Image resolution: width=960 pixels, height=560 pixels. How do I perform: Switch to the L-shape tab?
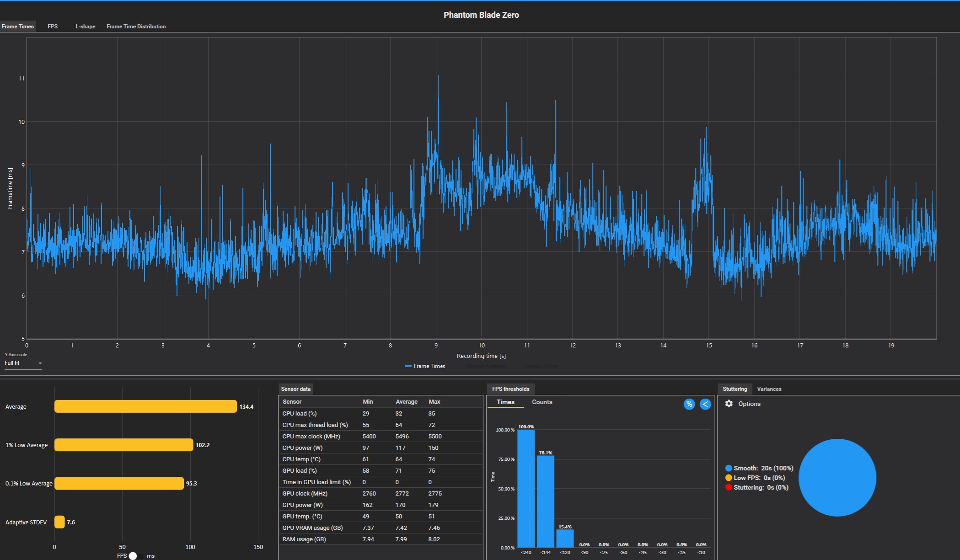pyautogui.click(x=86, y=27)
